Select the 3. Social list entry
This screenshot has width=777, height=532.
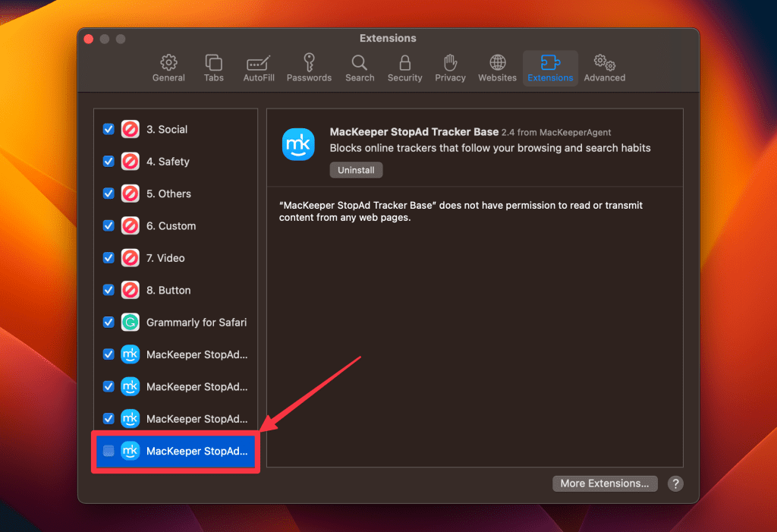pyautogui.click(x=176, y=130)
